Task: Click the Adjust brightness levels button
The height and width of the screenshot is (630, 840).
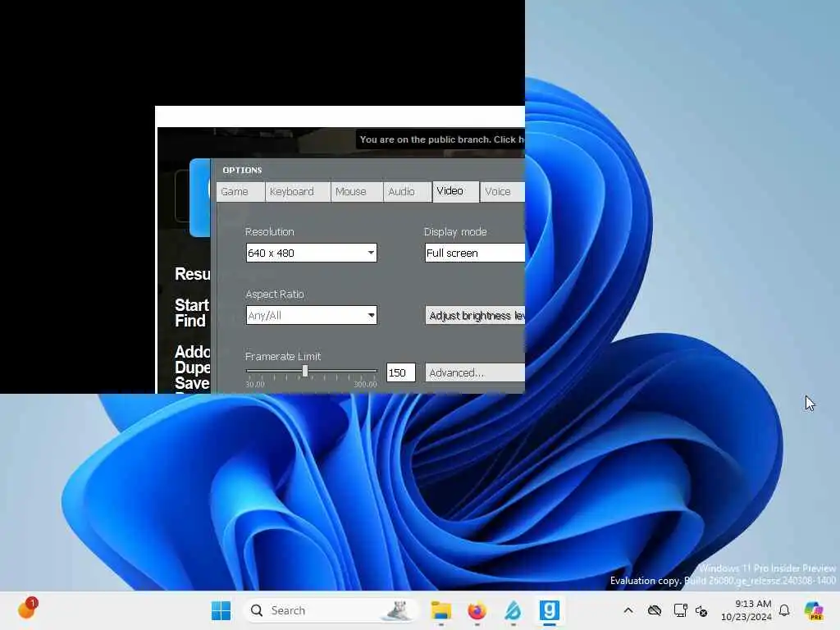Action: pos(475,316)
